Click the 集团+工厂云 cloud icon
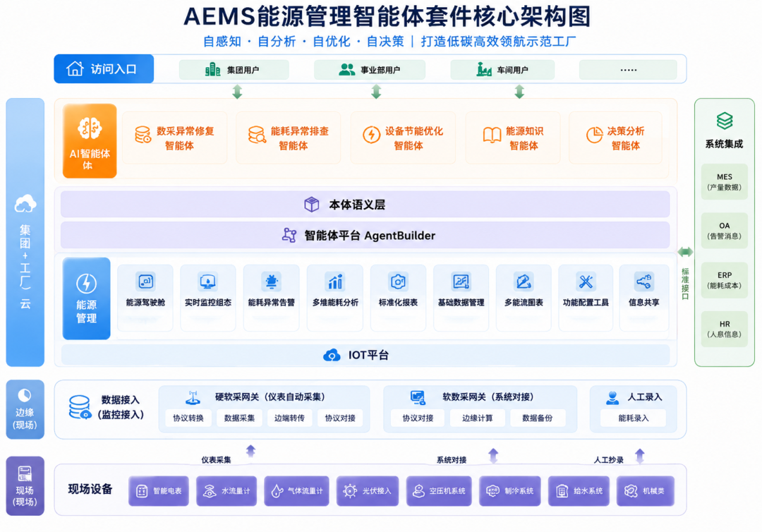This screenshot has width=762, height=532. 25,204
